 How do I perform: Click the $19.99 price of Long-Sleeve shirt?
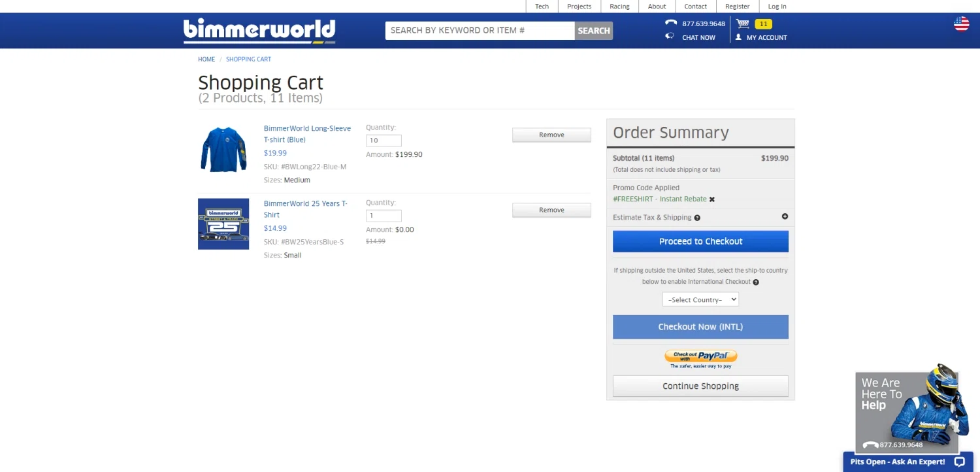click(x=275, y=153)
